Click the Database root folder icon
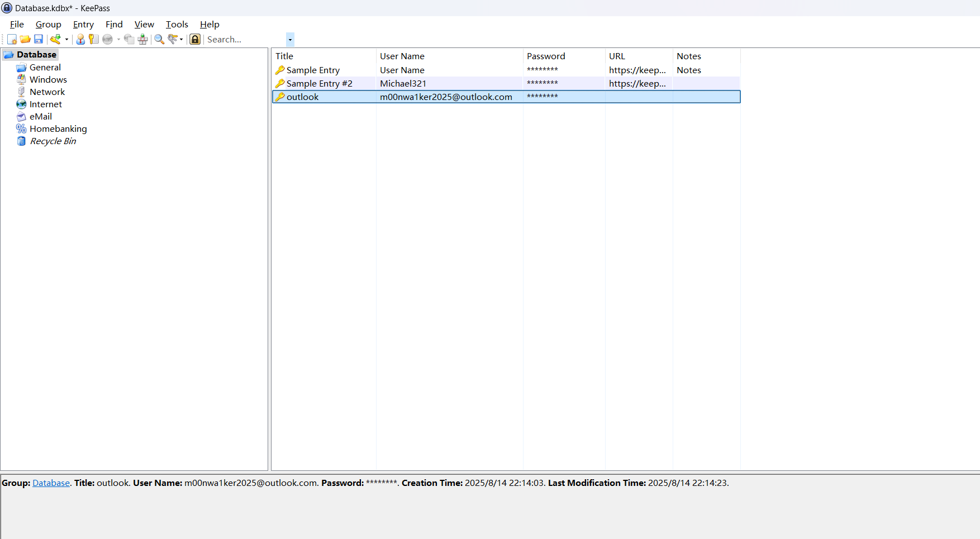The width and height of the screenshot is (980, 539). [x=8, y=54]
